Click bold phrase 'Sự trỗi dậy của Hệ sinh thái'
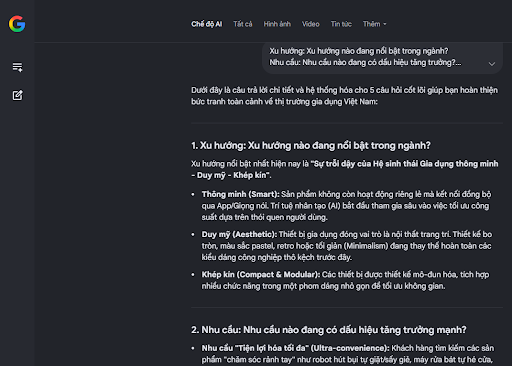Image resolution: width=512 pixels, height=366 pixels. click(x=363, y=164)
